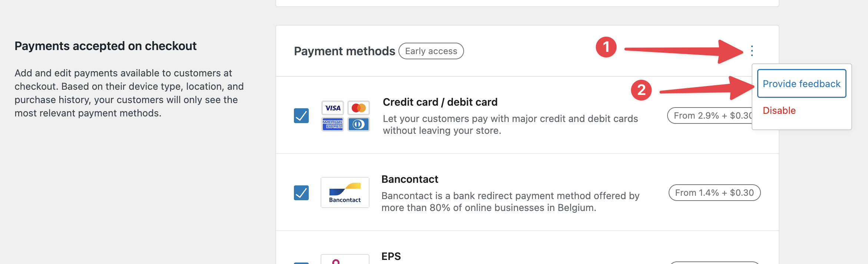Click the Mastercard icon
The width and height of the screenshot is (868, 264).
(x=358, y=108)
